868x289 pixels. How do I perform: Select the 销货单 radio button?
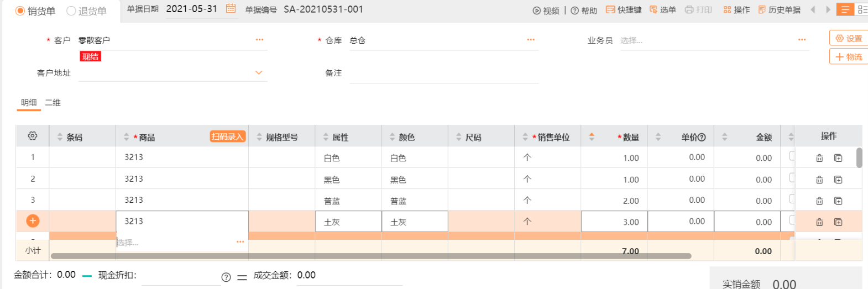20,10
